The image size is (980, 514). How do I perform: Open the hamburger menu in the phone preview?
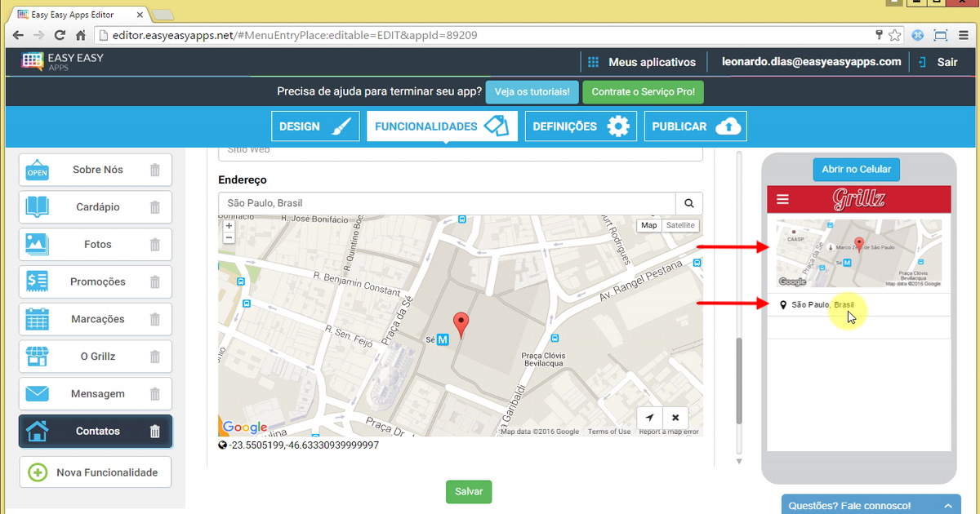tap(782, 199)
